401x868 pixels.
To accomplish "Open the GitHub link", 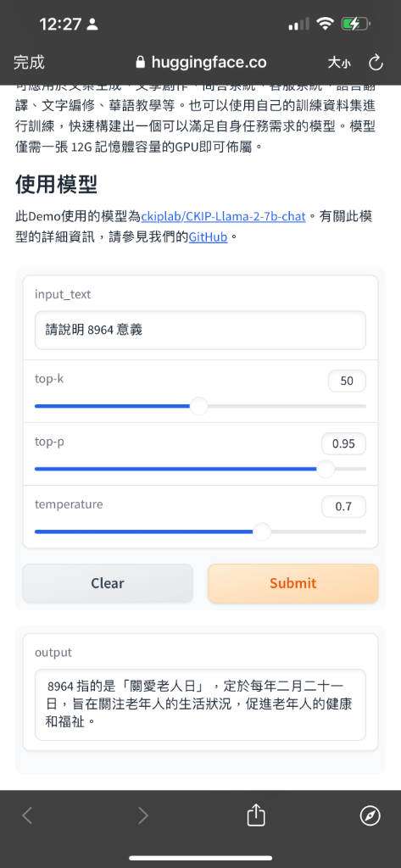I will point(209,237).
